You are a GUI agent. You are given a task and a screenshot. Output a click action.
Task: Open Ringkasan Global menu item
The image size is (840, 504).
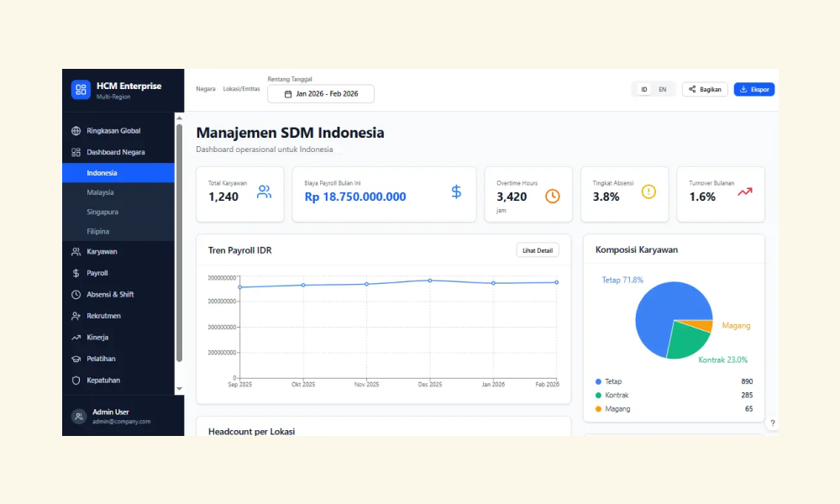(x=118, y=131)
